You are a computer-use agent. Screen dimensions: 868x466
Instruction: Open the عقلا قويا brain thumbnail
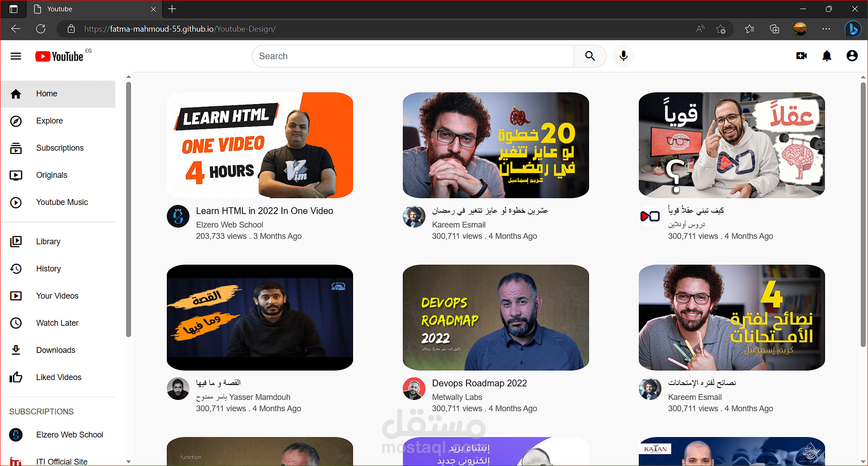(732, 145)
